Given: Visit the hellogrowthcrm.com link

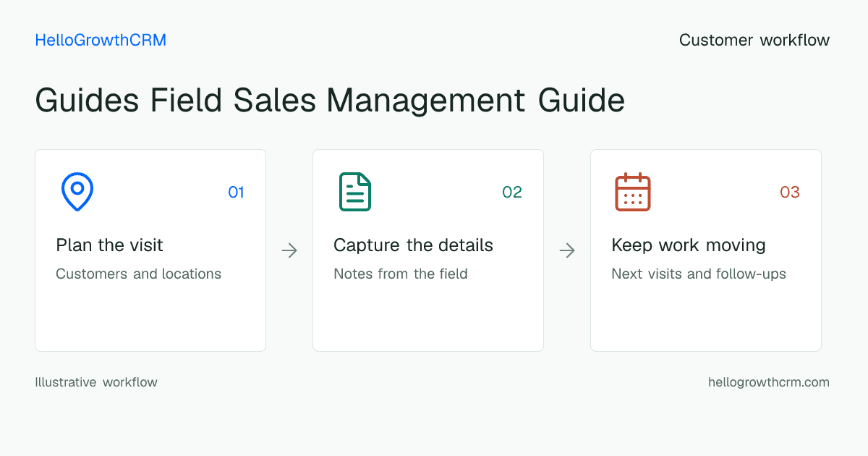Looking at the screenshot, I should [769, 382].
